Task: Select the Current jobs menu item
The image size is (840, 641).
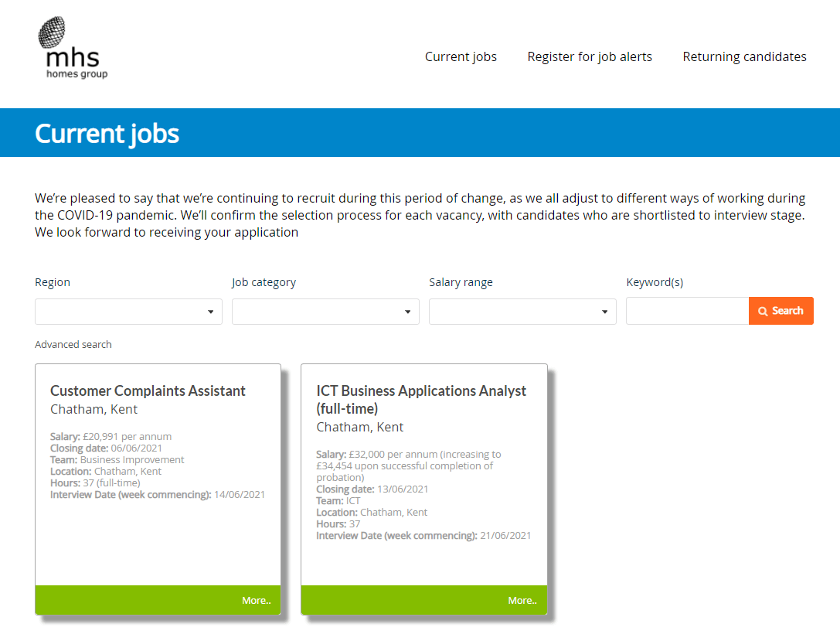Action: pos(461,56)
